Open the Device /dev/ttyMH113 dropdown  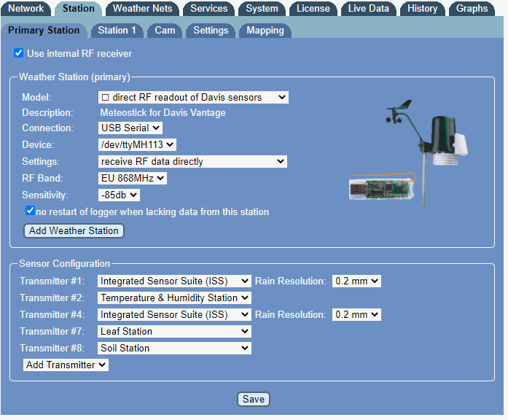[137, 144]
